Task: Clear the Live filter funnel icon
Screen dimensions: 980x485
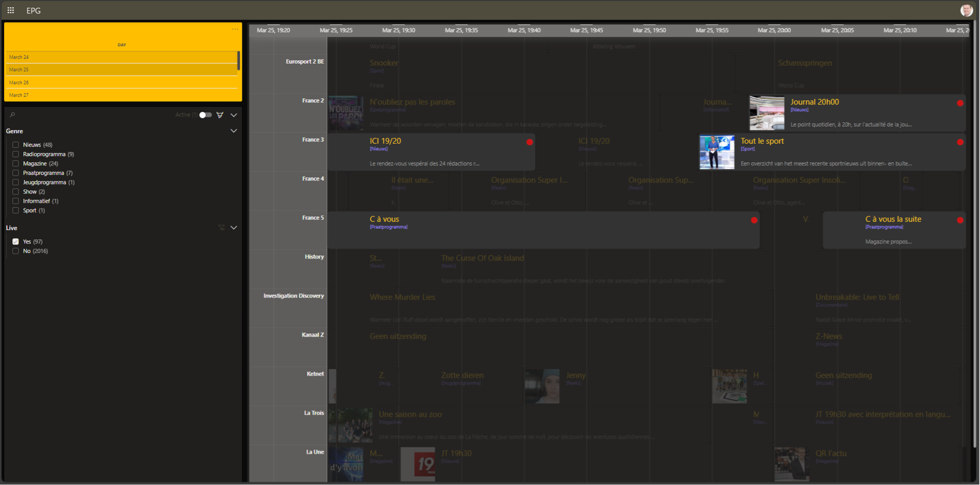Action: [x=221, y=228]
